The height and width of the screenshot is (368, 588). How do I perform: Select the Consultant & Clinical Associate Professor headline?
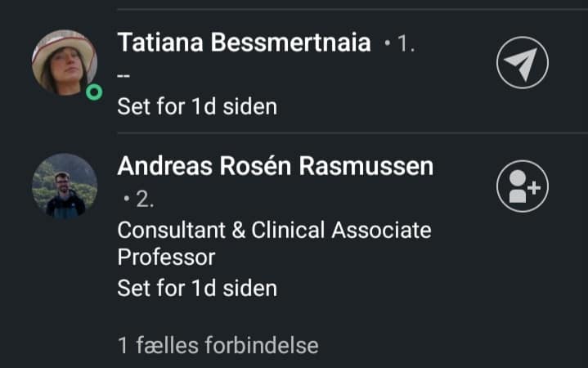[x=274, y=244]
